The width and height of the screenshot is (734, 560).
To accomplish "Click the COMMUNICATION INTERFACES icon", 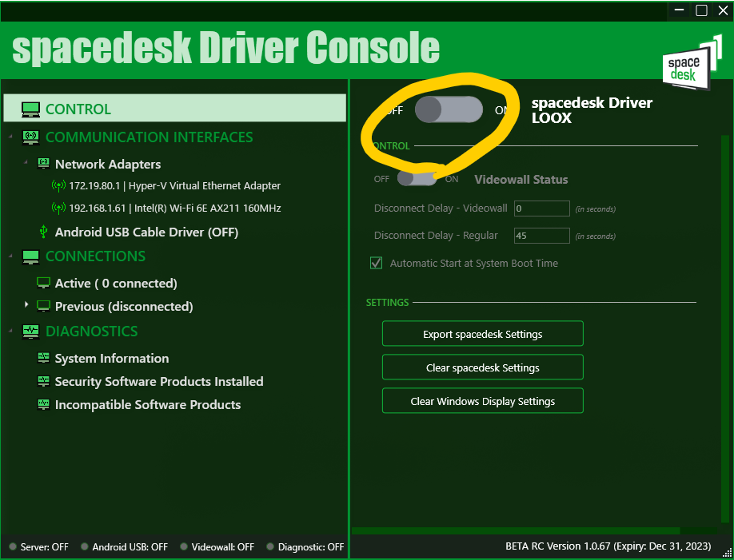I will point(30,137).
